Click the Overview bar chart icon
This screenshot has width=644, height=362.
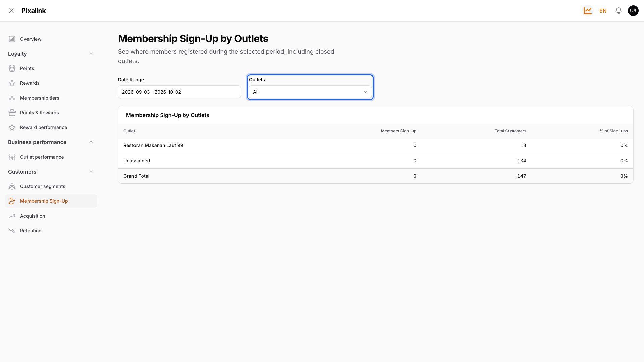point(12,39)
